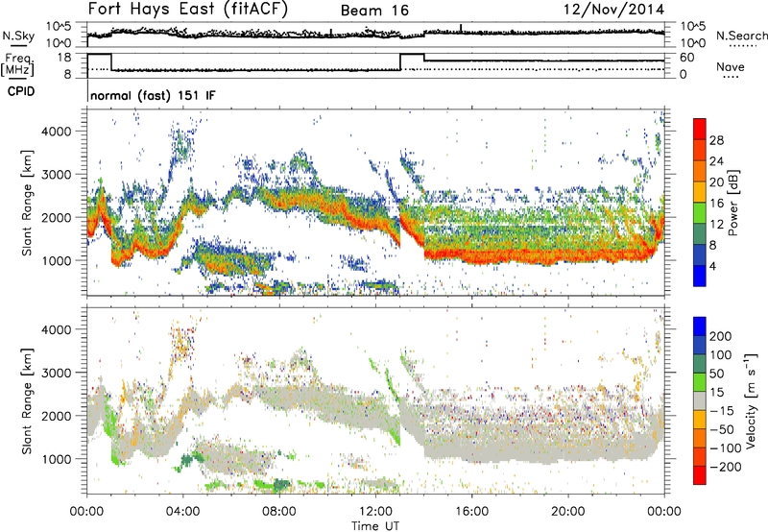Click the 'Nave' legend label
The height and width of the screenshot is (532, 768).
731,66
